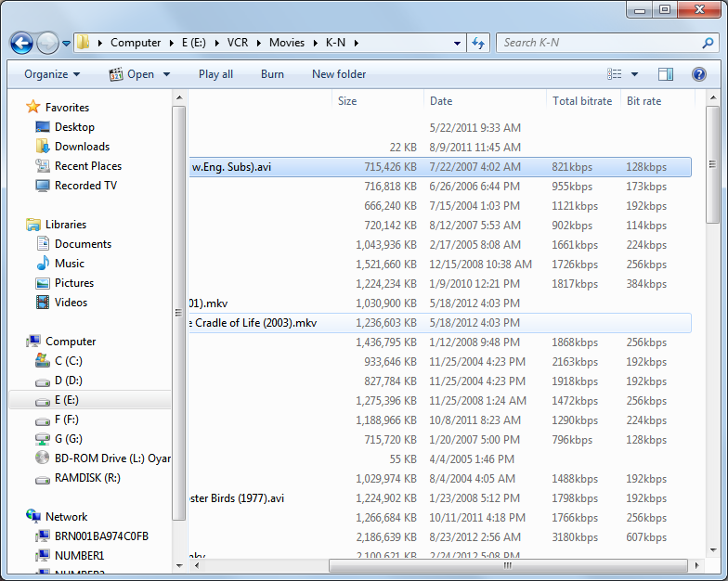Expand the arrow after VCR breadcrumb

259,43
